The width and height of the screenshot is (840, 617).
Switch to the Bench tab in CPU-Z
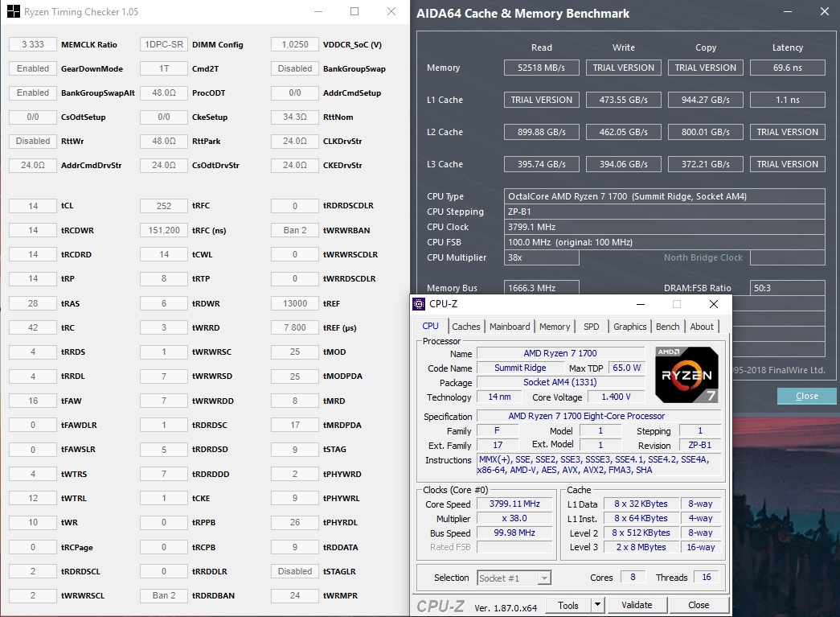coord(667,327)
